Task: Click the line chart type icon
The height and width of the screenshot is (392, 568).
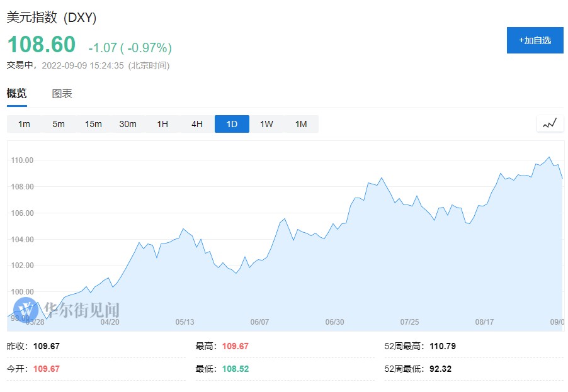Action: [550, 124]
